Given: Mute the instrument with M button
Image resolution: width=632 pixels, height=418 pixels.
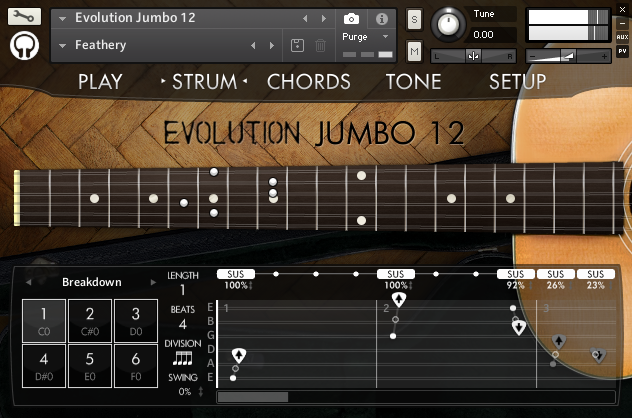Looking at the screenshot, I should tap(414, 51).
